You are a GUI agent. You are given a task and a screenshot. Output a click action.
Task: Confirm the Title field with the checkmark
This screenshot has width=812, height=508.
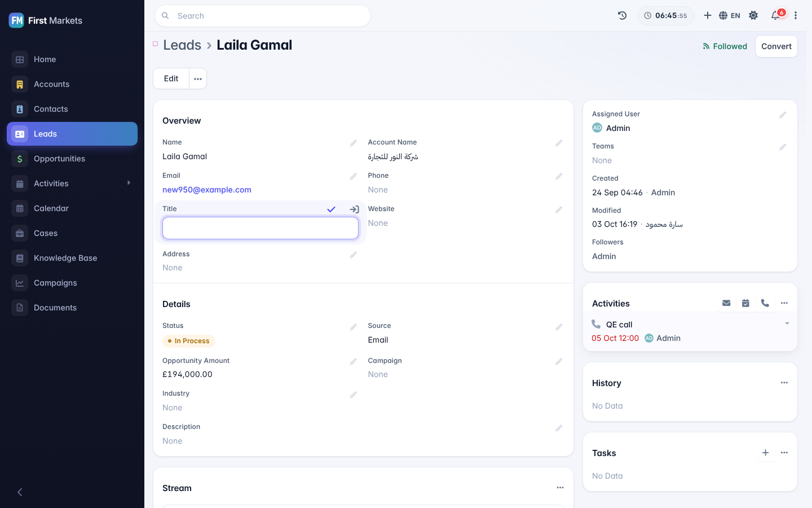(x=331, y=209)
